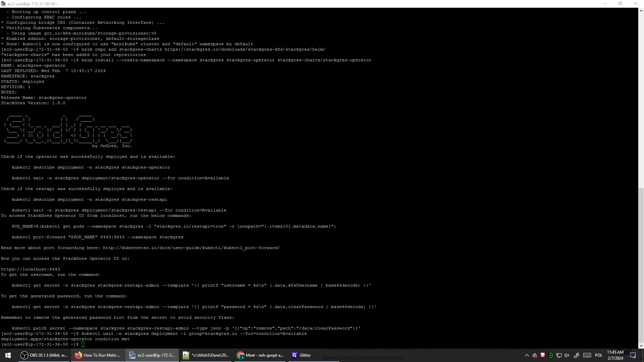Open the Firefox 'How To Run Metis' window
644x362 pixels.
tap(98, 355)
